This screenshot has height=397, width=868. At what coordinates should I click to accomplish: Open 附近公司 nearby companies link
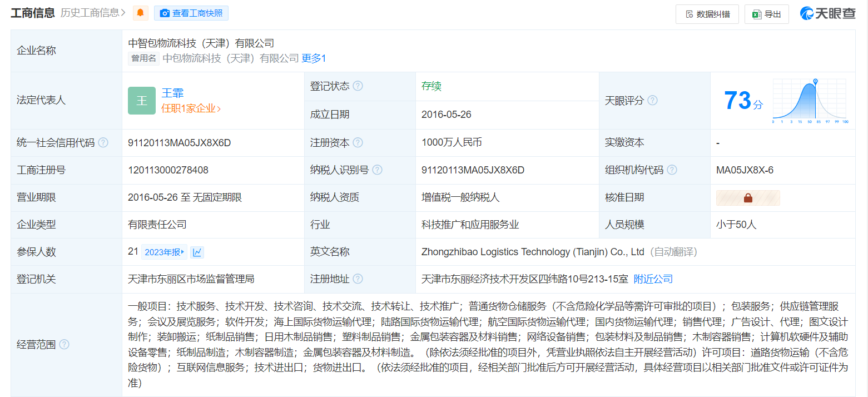[x=653, y=279]
